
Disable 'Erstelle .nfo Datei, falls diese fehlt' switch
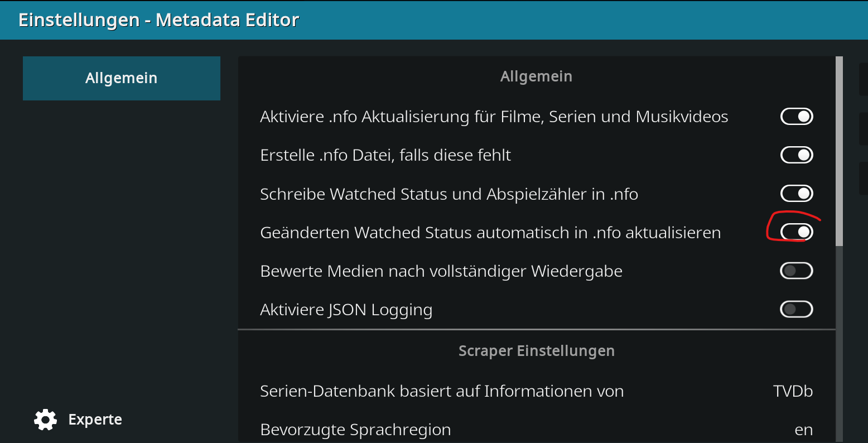click(796, 155)
